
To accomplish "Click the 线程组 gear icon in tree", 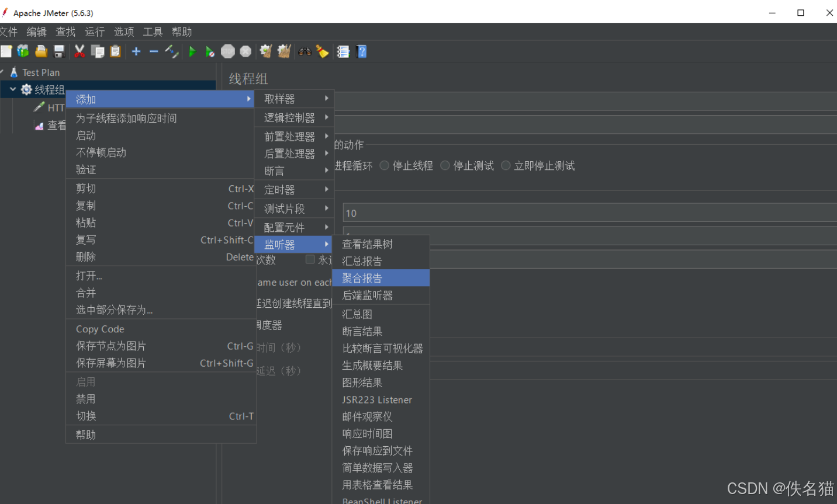I will point(26,89).
